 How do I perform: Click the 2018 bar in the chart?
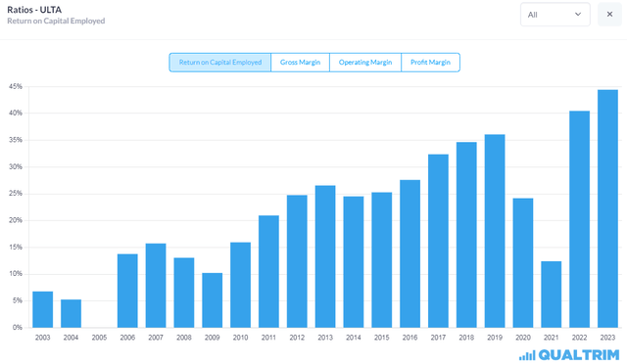(x=466, y=235)
